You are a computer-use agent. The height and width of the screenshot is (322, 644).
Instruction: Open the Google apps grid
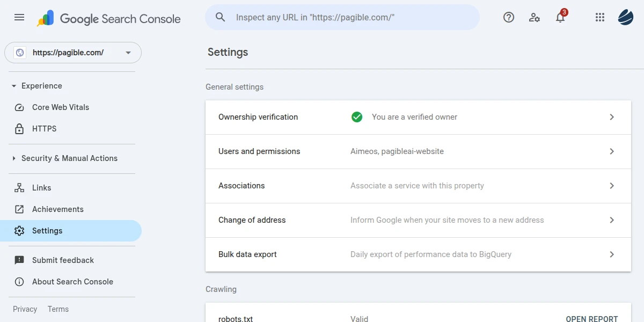tap(600, 17)
